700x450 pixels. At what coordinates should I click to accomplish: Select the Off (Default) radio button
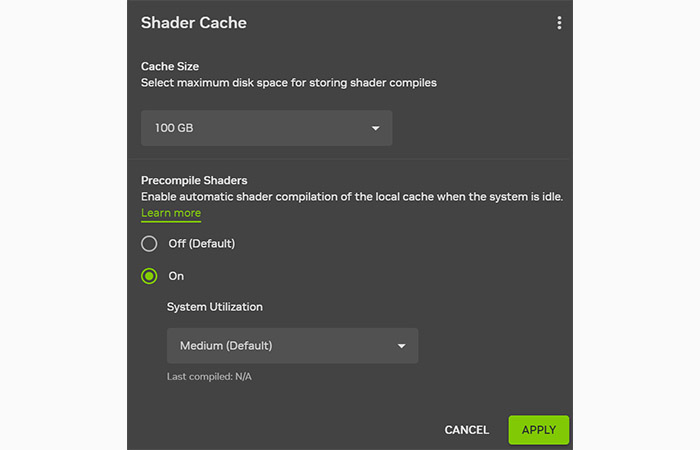pyautogui.click(x=149, y=243)
